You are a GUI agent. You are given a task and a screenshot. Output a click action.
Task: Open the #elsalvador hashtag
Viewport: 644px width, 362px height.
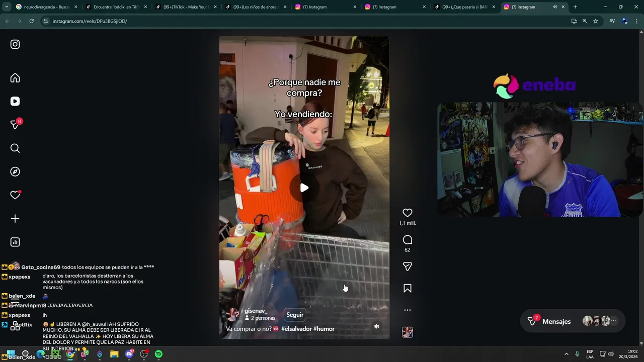pos(296,329)
